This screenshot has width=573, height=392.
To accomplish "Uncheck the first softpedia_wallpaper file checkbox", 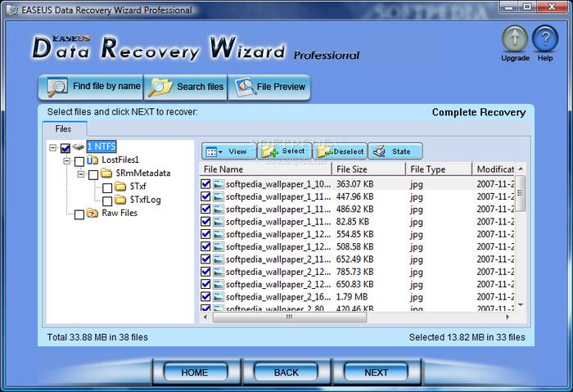I will pos(205,185).
